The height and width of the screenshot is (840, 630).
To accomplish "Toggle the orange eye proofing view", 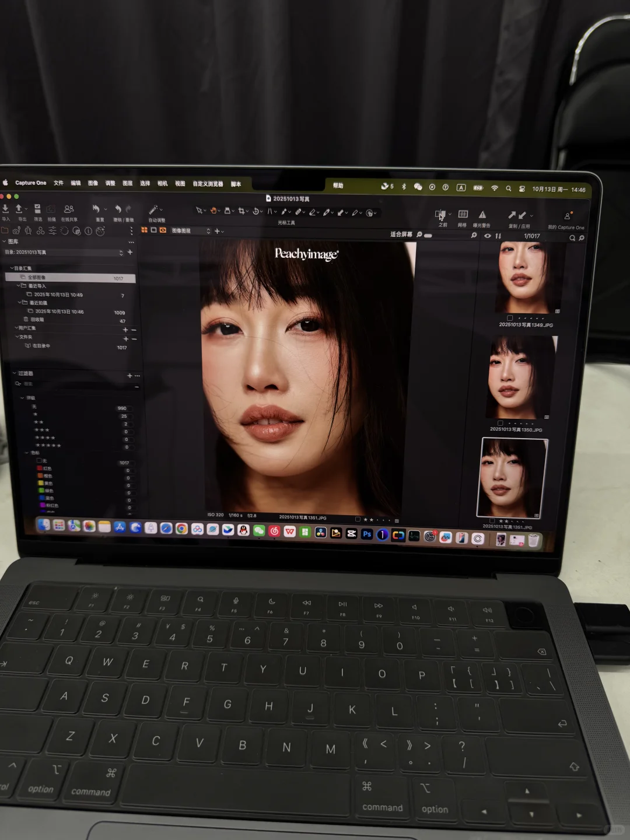I will point(163,230).
